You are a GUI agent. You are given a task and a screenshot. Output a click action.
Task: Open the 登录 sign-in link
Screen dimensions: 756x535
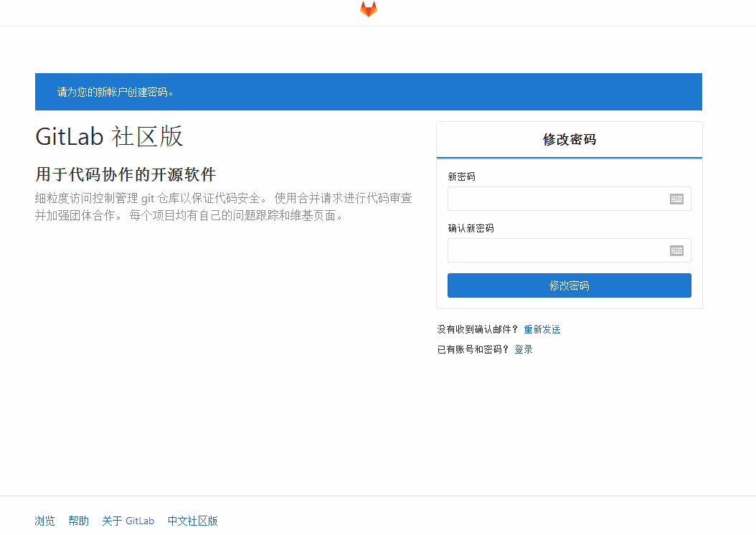523,349
